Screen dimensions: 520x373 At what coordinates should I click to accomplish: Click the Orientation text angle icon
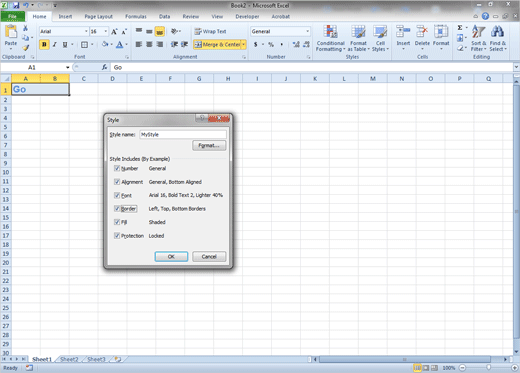tap(174, 31)
